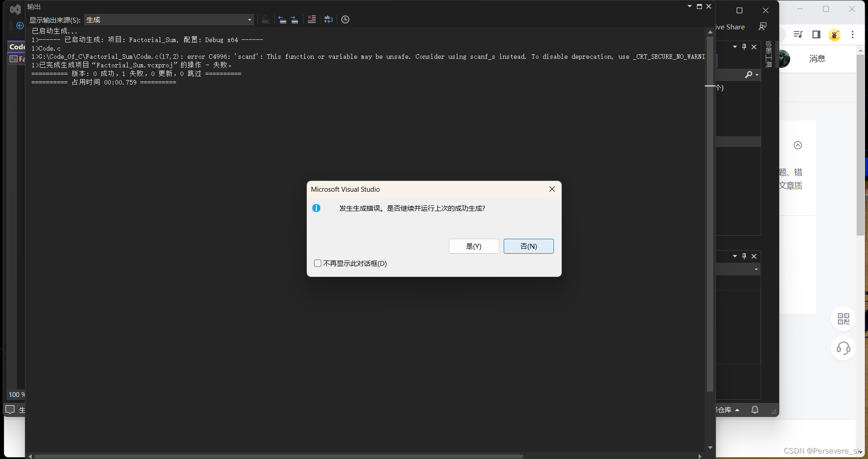This screenshot has height=459, width=868.
Task: Expand the 仓库 repository selector in status bar
Action: pyautogui.click(x=727, y=410)
